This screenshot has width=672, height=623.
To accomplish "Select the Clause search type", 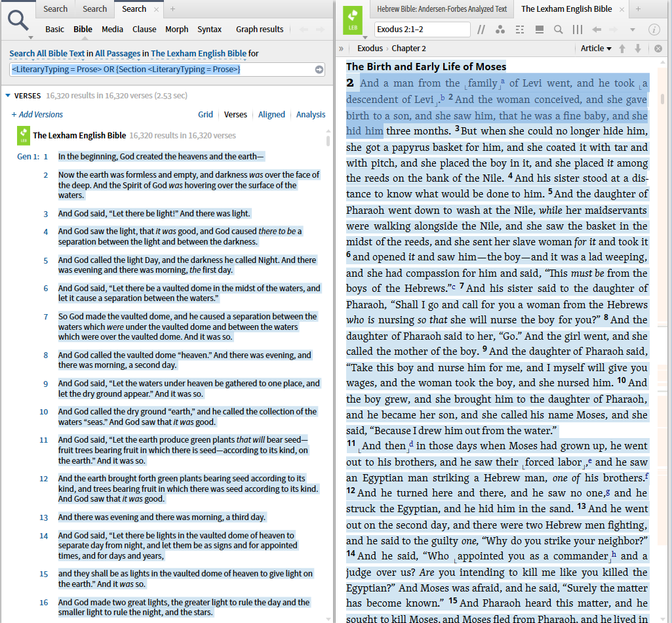I will [x=144, y=29].
